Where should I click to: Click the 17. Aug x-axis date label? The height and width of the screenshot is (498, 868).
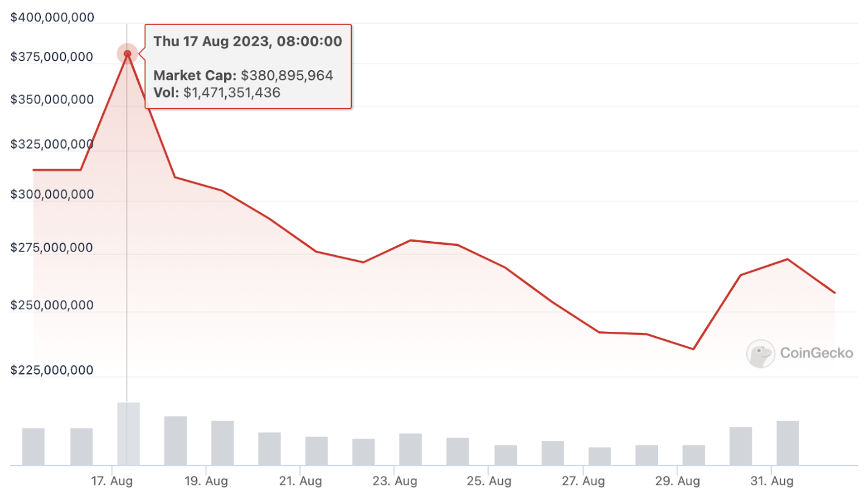point(112,482)
